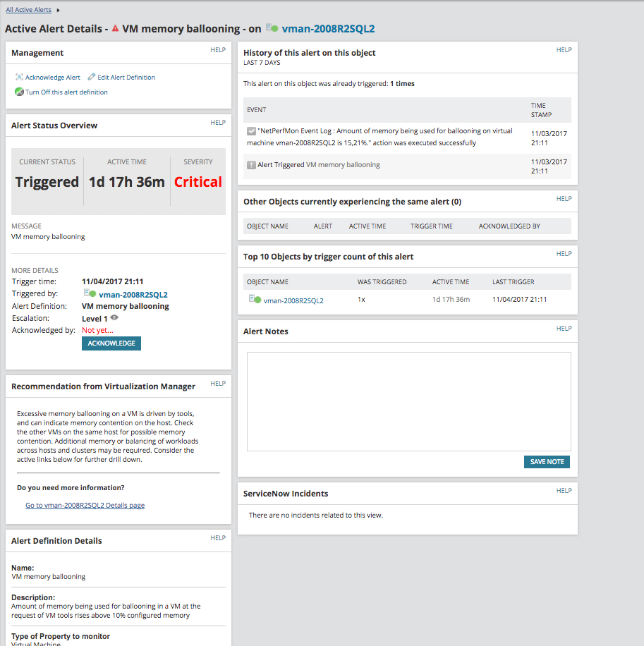The image size is (644, 646).
Task: Click the escalation Level 1 eye icon
Action: point(114,317)
